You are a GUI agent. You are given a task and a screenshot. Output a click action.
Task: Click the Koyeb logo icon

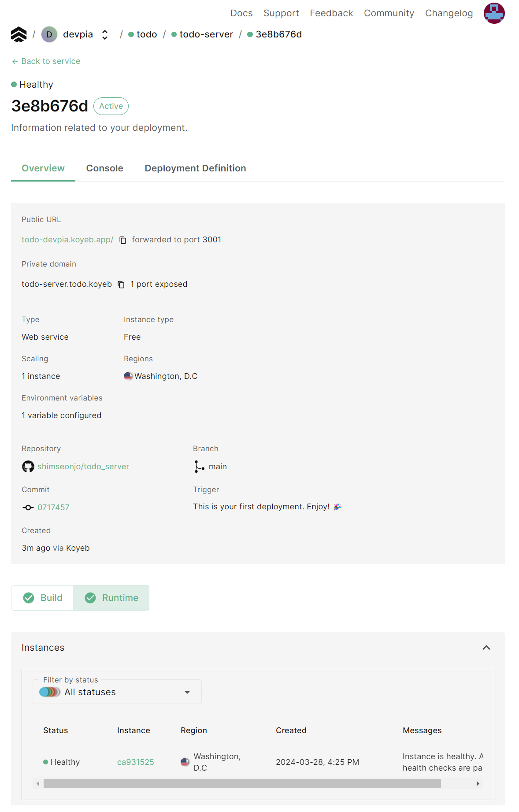click(x=19, y=34)
